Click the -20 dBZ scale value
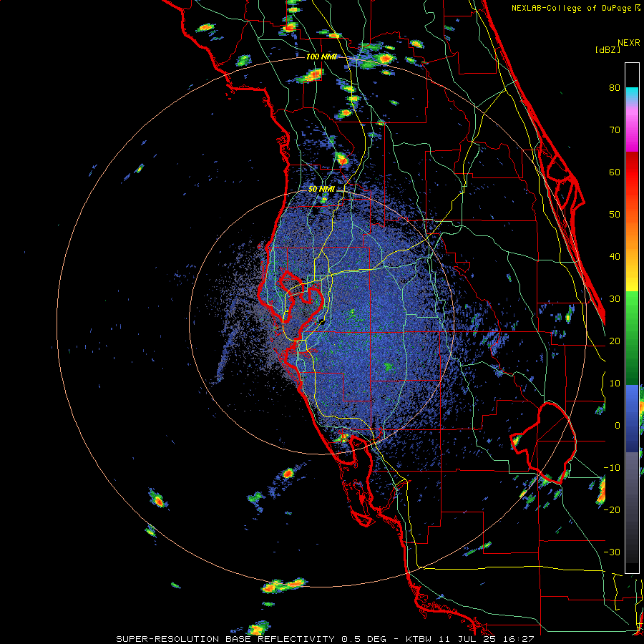Viewport: 644px width, 644px height. 612,510
